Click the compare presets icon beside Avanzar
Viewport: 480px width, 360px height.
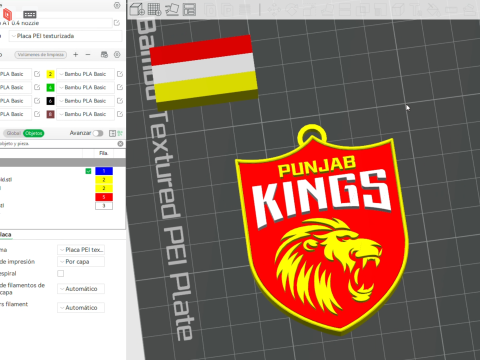112,133
